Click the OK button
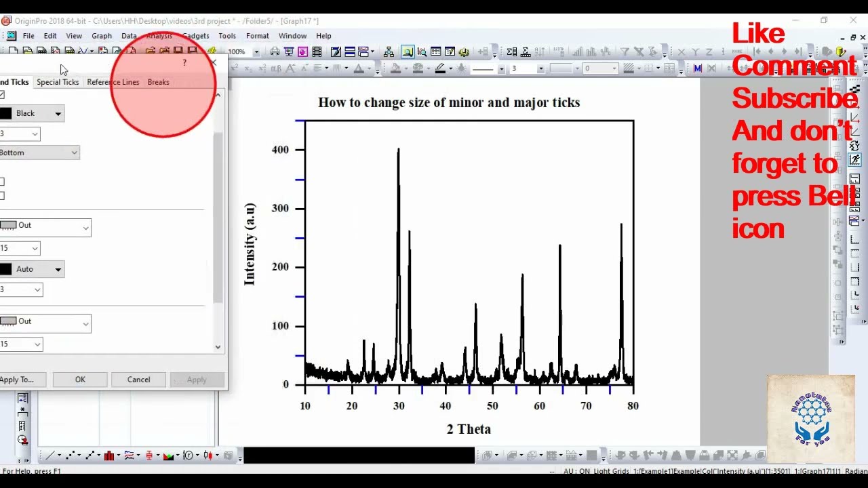The width and height of the screenshot is (868, 488). click(80, 380)
